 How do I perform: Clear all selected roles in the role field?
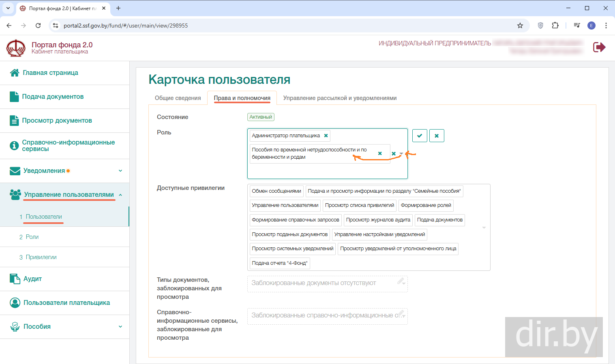[394, 154]
